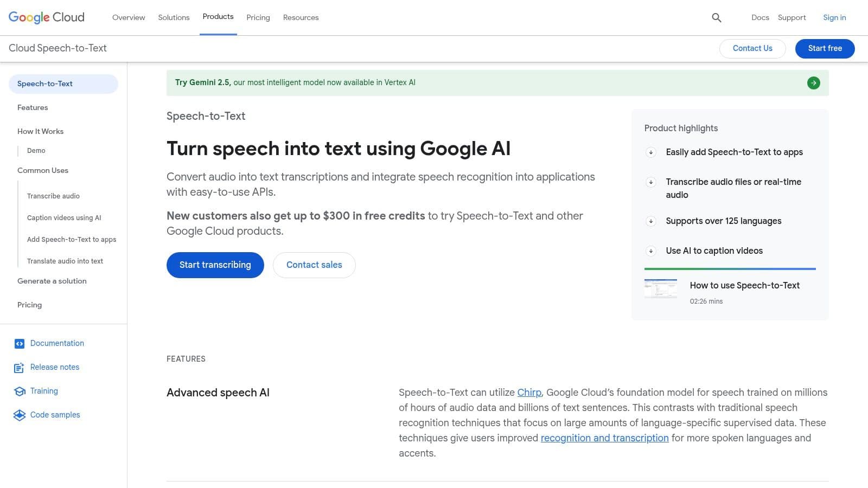Viewport: 868px width, 488px height.
Task: Click the Release notes icon in the sidebar
Action: 19,367
